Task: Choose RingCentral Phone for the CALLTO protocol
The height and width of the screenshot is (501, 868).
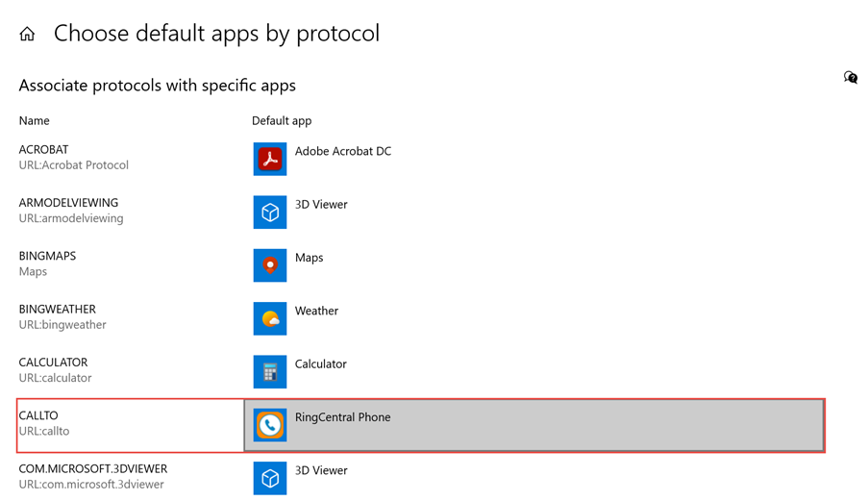Action: click(534, 425)
